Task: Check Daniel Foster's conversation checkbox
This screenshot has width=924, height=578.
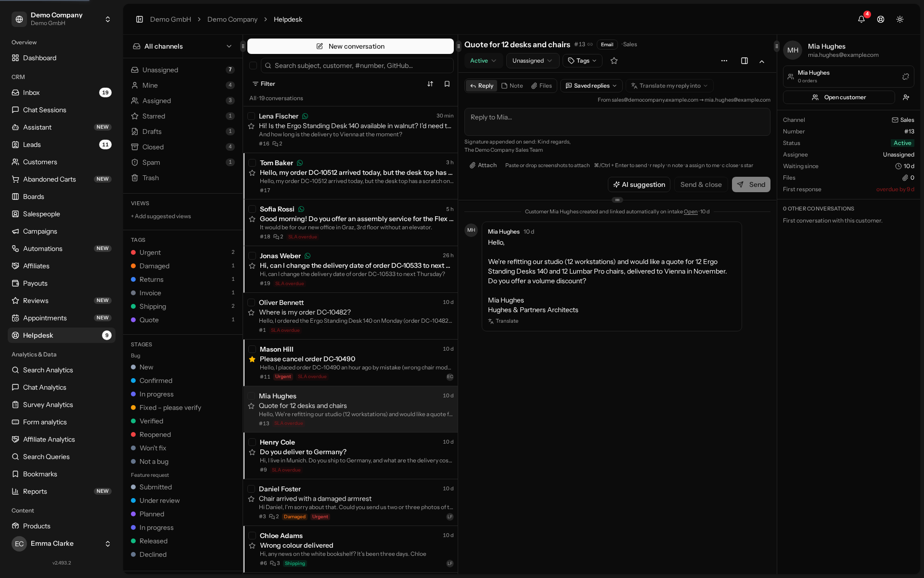Action: coord(251,489)
